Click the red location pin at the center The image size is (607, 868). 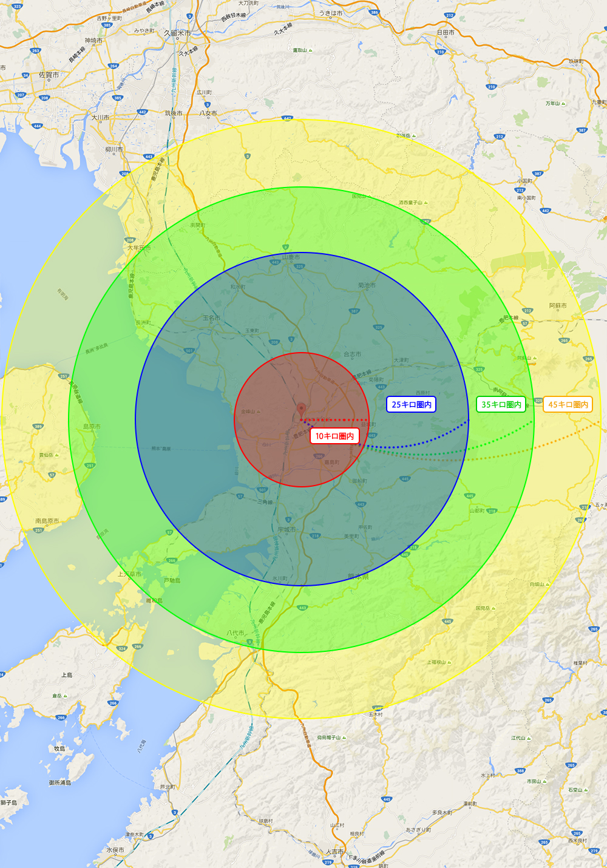pos(302,408)
